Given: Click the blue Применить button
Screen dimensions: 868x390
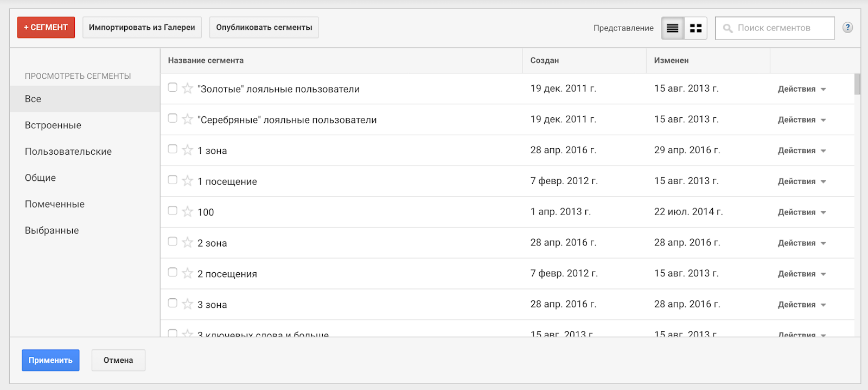Looking at the screenshot, I should [50, 360].
